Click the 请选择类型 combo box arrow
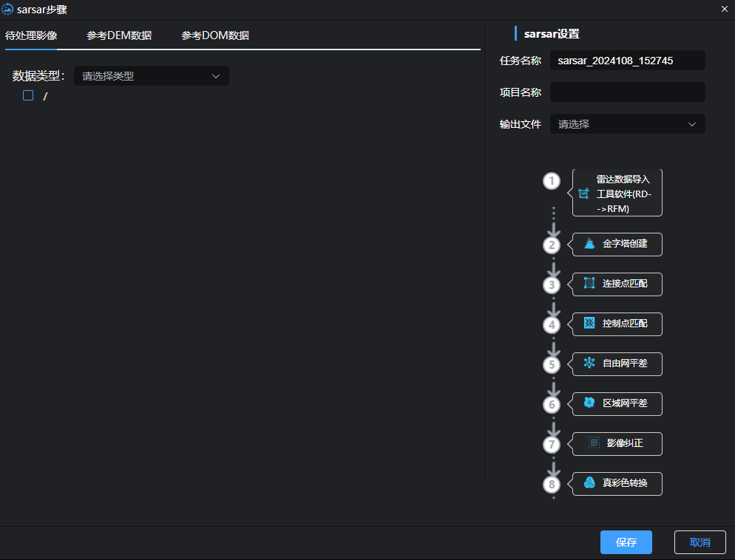Screen dimensions: 735x560 (x=215, y=75)
